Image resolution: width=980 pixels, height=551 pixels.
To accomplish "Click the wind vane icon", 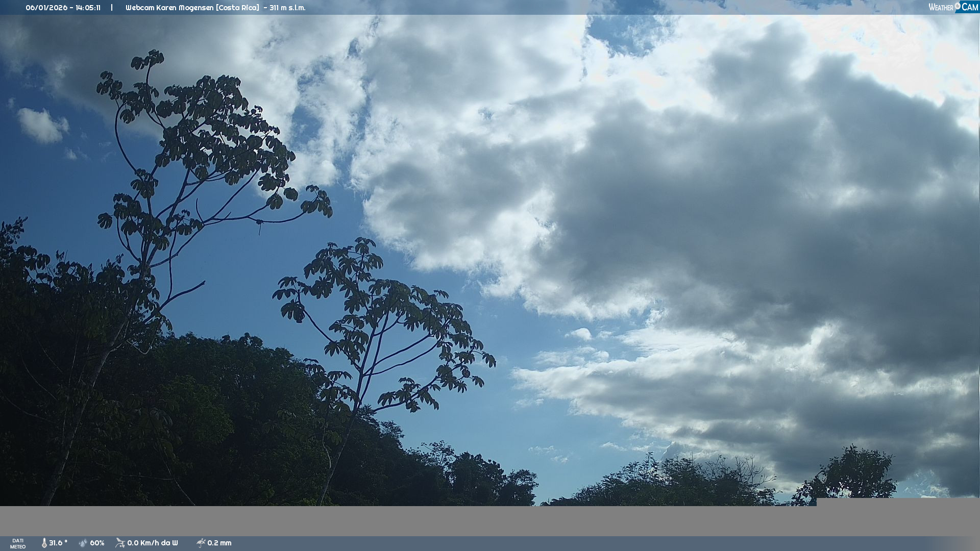I will click(120, 543).
